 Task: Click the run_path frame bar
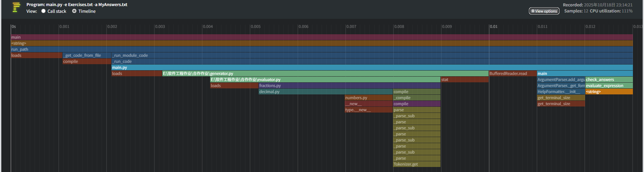coord(322,49)
